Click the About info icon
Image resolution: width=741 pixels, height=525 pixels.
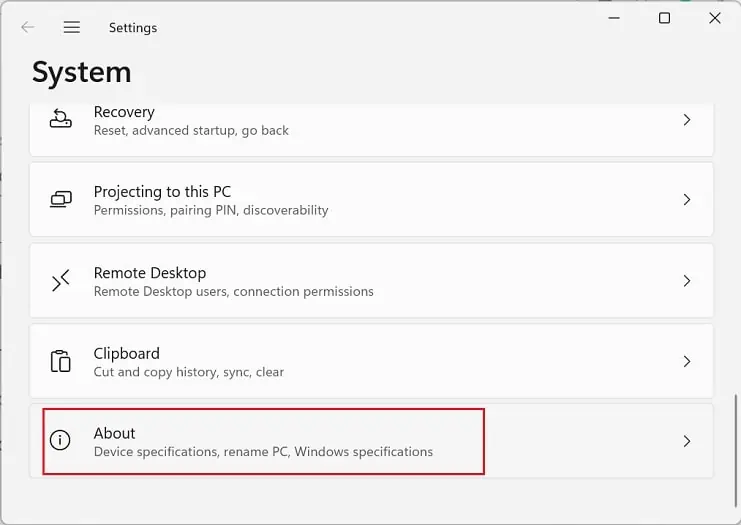[61, 440]
